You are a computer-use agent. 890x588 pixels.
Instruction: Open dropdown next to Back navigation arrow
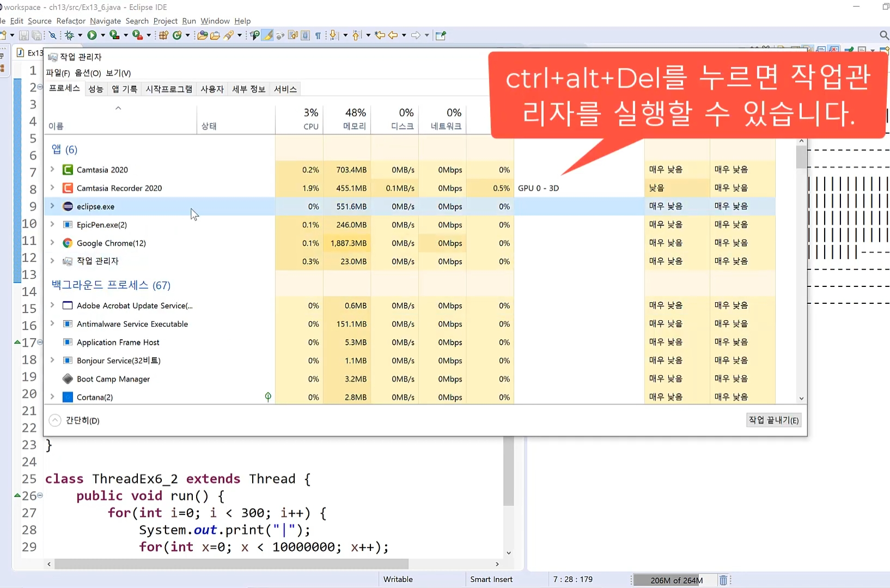pyautogui.click(x=404, y=35)
